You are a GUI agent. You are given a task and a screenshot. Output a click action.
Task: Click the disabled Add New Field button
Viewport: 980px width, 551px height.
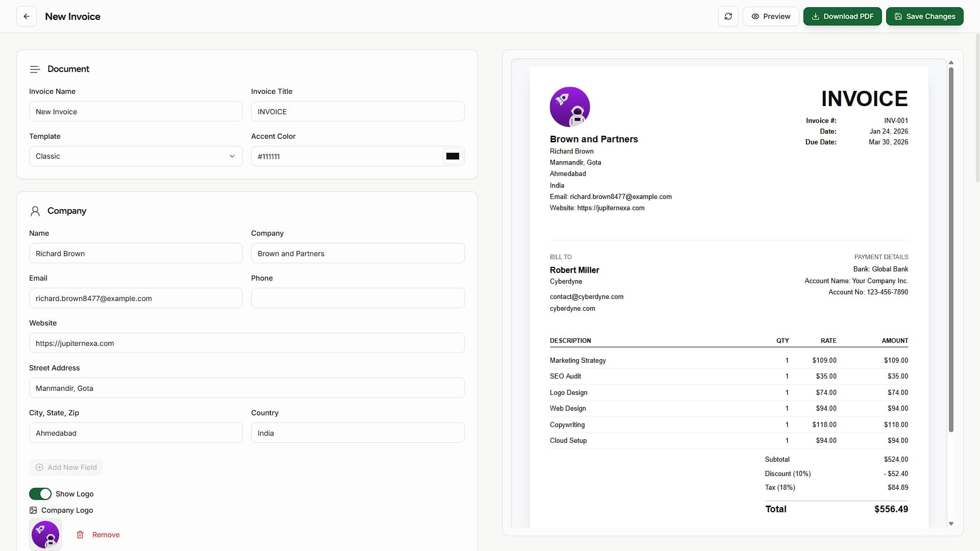(66, 467)
